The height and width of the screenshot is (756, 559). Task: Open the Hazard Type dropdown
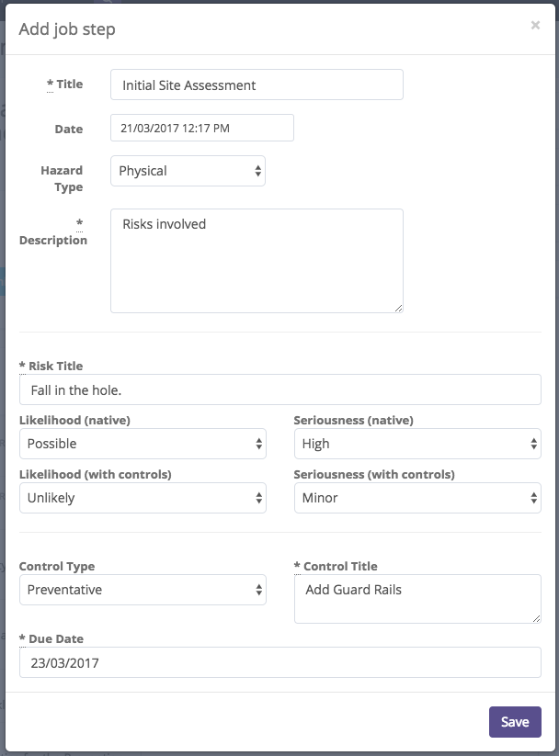pyautogui.click(x=188, y=171)
